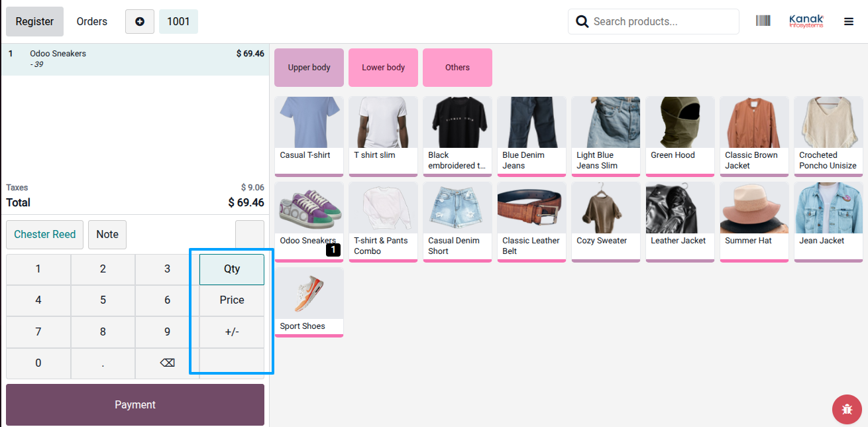Select Price mode on numpad
The height and width of the screenshot is (427, 868).
click(232, 300)
